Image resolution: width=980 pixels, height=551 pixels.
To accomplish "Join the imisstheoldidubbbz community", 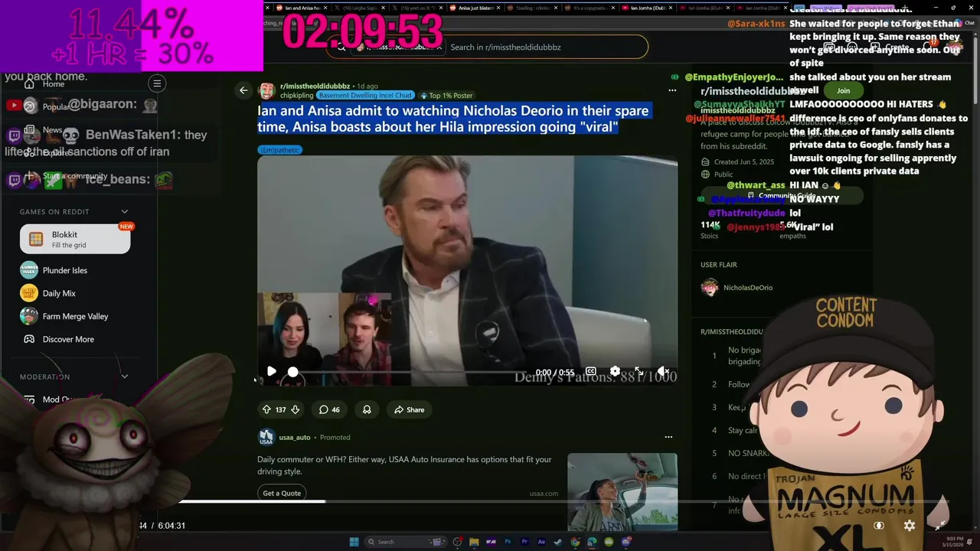I will pos(843,90).
